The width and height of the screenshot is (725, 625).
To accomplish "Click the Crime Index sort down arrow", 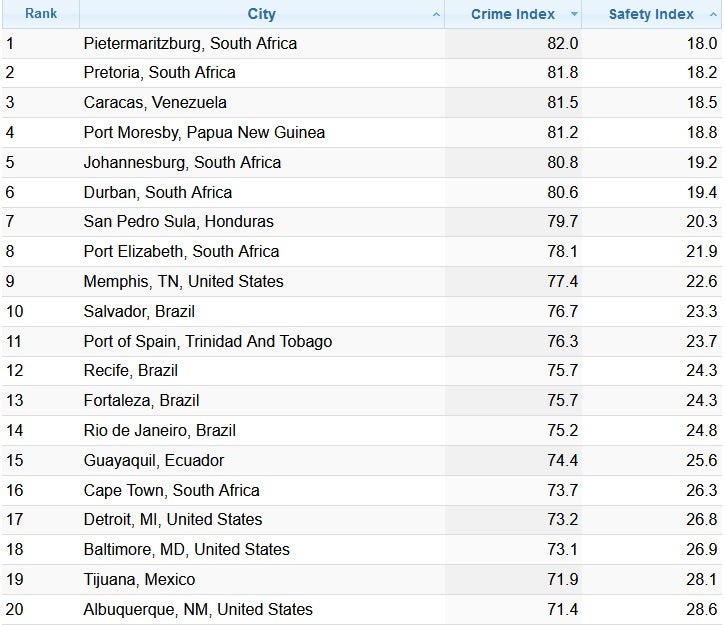I will [x=574, y=15].
